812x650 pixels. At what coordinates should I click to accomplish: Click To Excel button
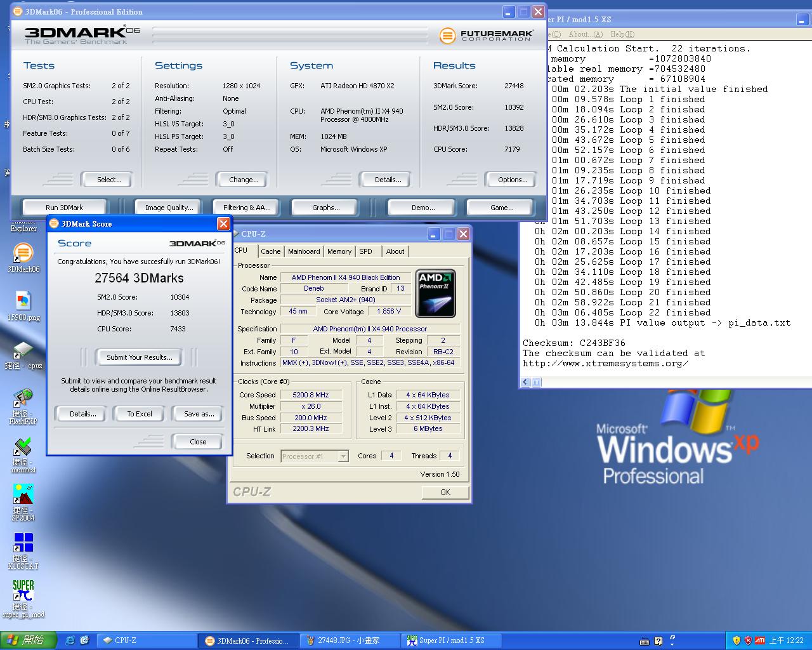139,414
